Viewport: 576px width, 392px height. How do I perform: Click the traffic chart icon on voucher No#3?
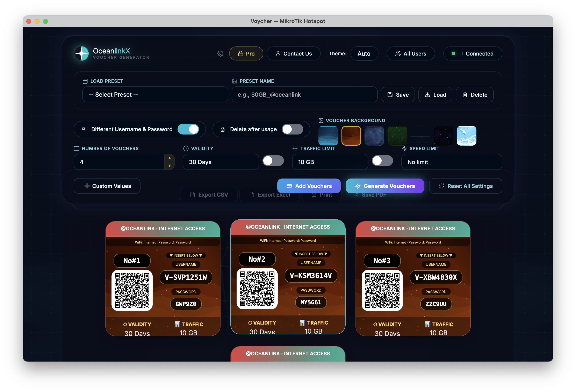coord(427,324)
